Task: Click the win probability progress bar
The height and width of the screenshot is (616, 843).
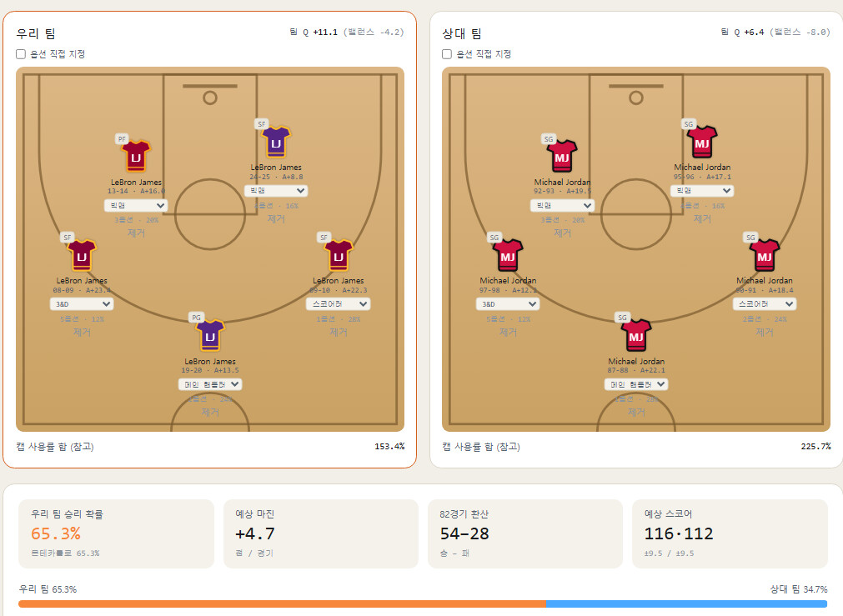Action: tap(423, 603)
